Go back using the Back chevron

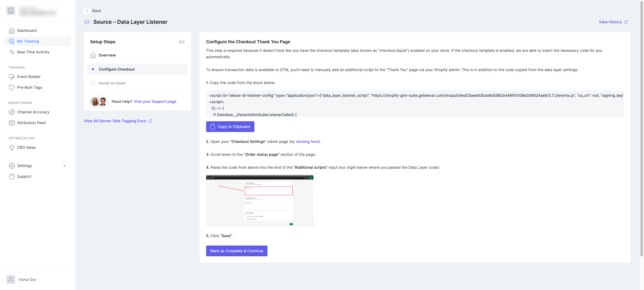tap(87, 11)
